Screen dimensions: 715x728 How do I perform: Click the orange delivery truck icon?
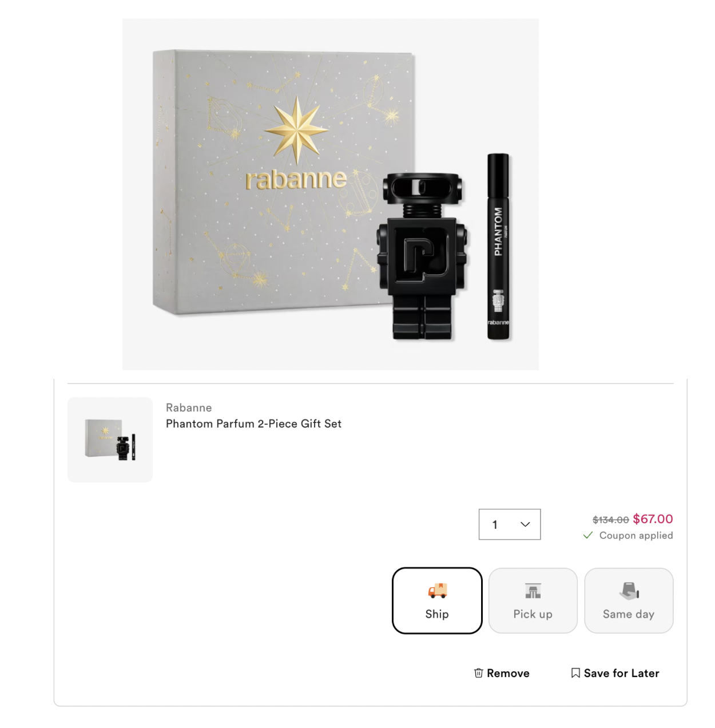438,591
